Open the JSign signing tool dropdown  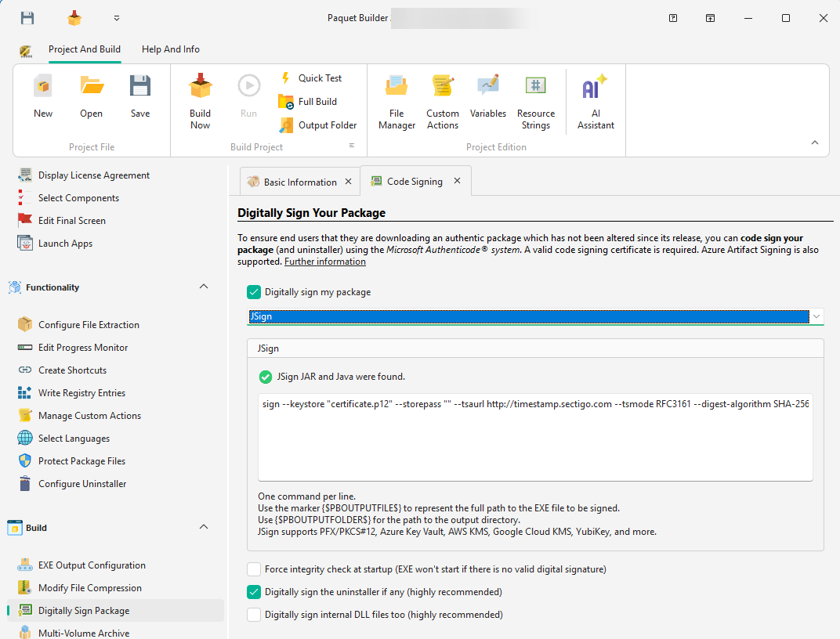tap(816, 316)
